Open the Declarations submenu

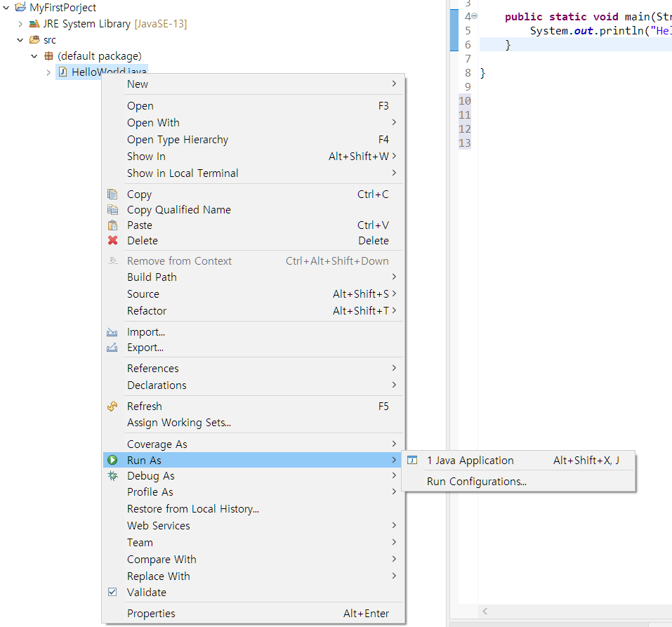(x=253, y=385)
